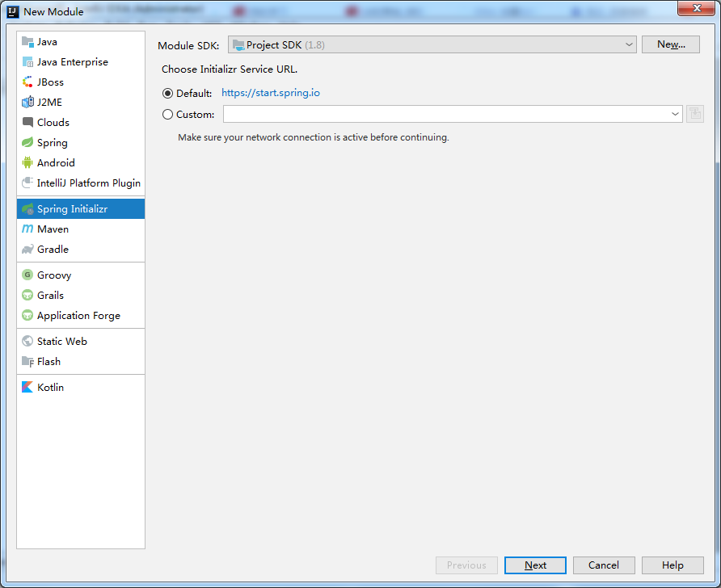721x588 pixels.
Task: Pick the Groovy G icon
Action: coord(27,275)
